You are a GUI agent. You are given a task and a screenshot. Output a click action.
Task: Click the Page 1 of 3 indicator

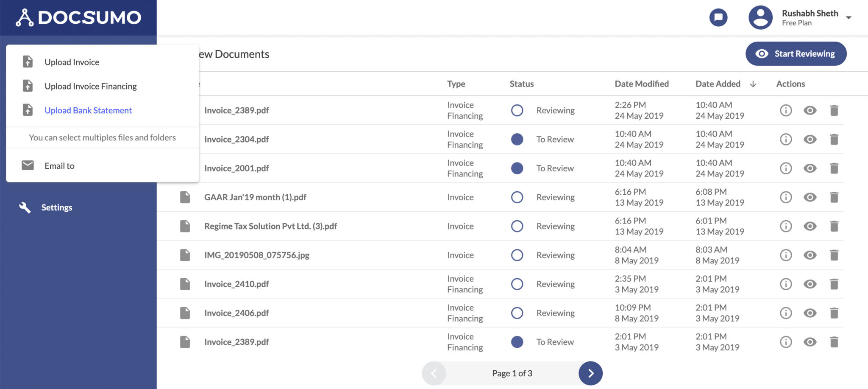click(x=512, y=373)
